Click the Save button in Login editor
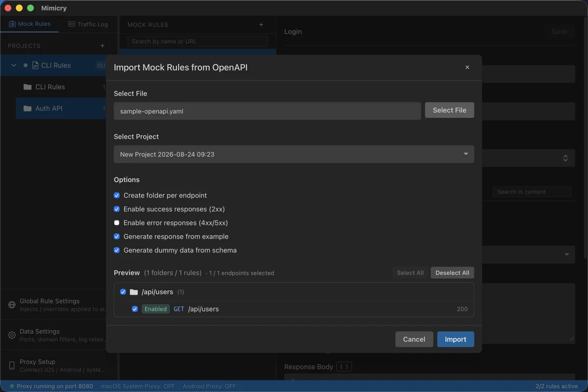 [559, 31]
